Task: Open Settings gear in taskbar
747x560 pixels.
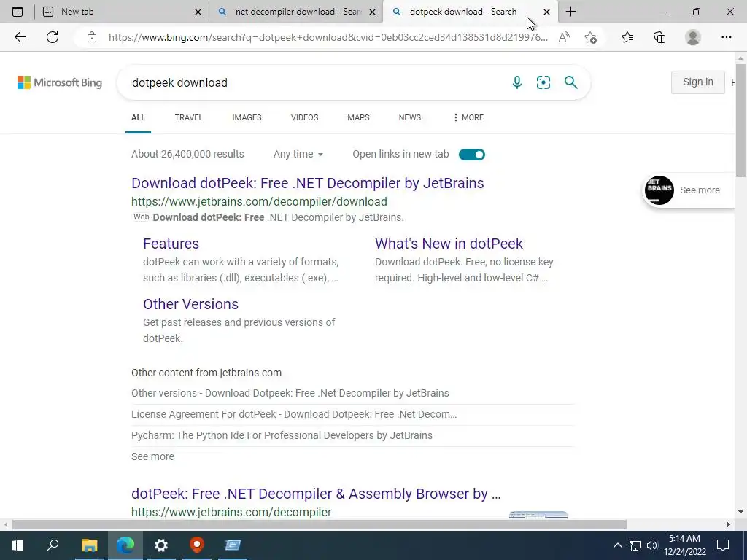Action: pos(160,545)
